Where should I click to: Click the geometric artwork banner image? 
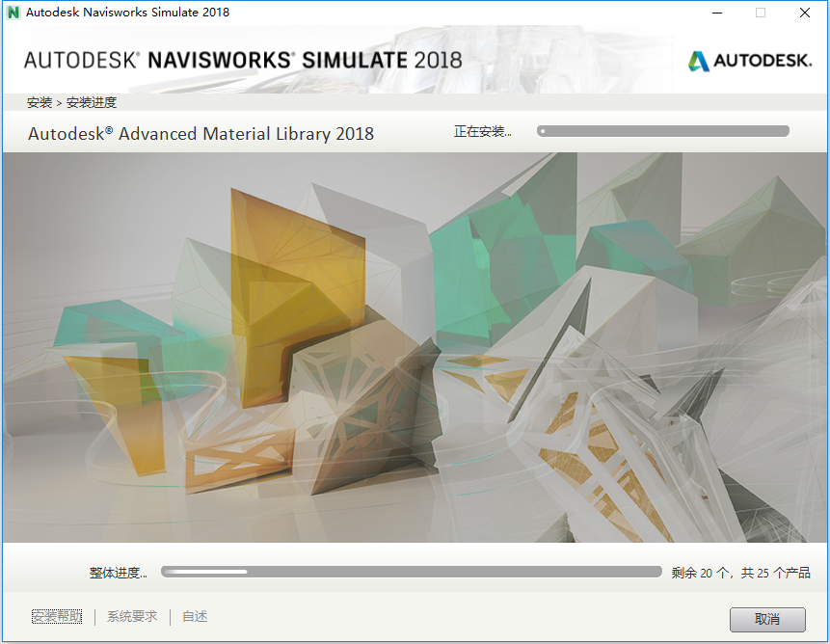pyautogui.click(x=415, y=347)
